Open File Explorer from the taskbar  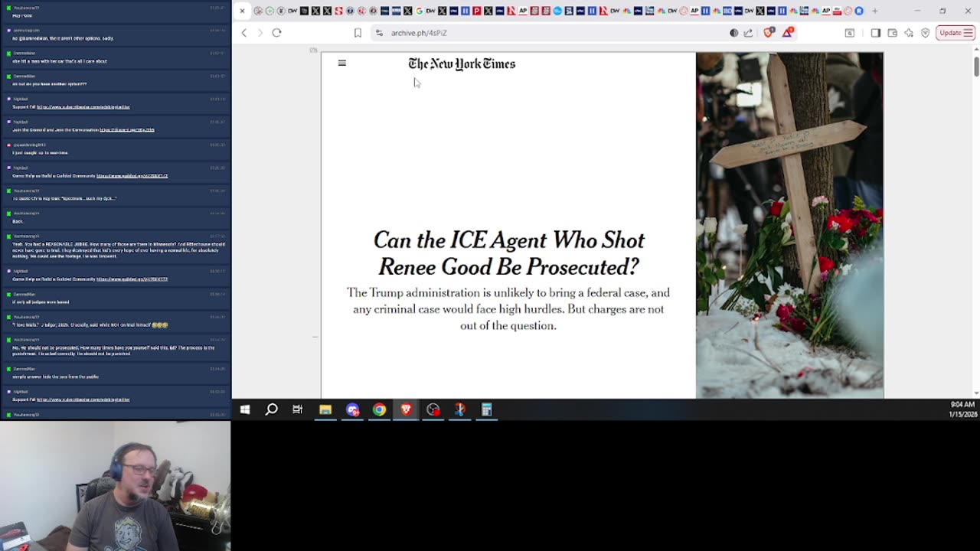325,410
